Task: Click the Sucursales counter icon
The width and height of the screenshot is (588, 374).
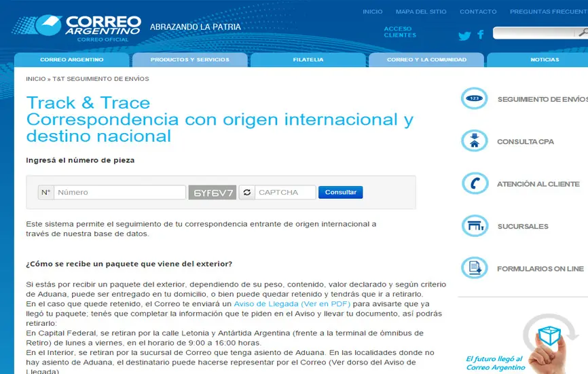Action: [x=475, y=225]
